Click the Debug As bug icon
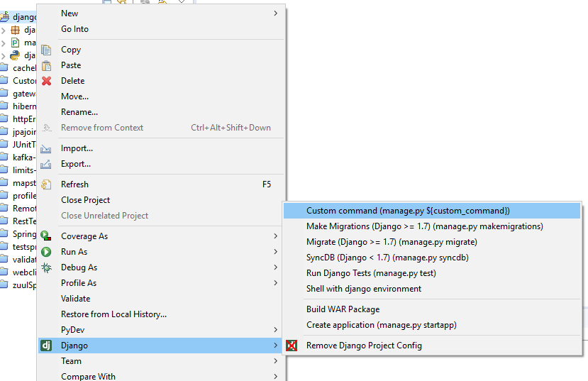The width and height of the screenshot is (588, 381). (x=46, y=267)
